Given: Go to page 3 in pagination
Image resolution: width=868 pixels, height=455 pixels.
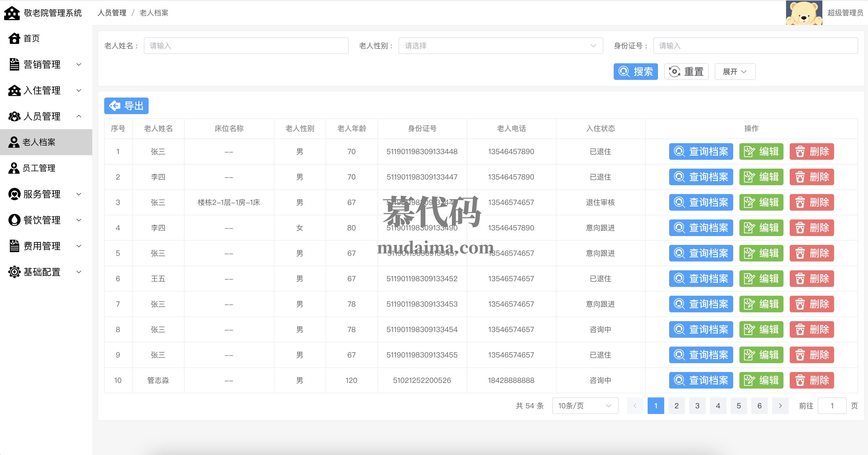Looking at the screenshot, I should 697,406.
